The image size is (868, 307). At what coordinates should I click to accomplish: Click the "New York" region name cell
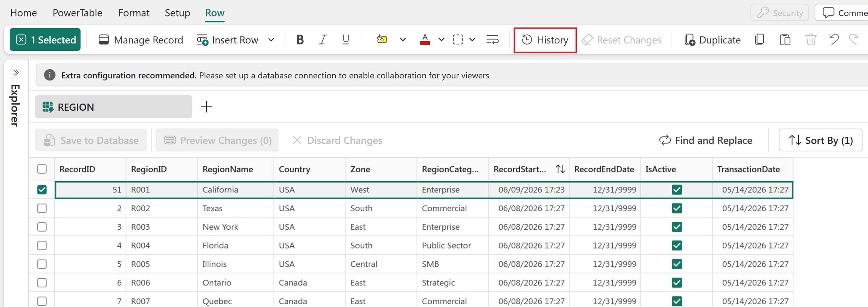coord(235,227)
